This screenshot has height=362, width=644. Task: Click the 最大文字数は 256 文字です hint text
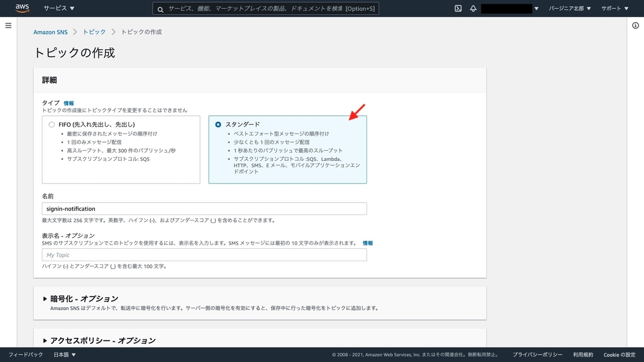[159, 220]
